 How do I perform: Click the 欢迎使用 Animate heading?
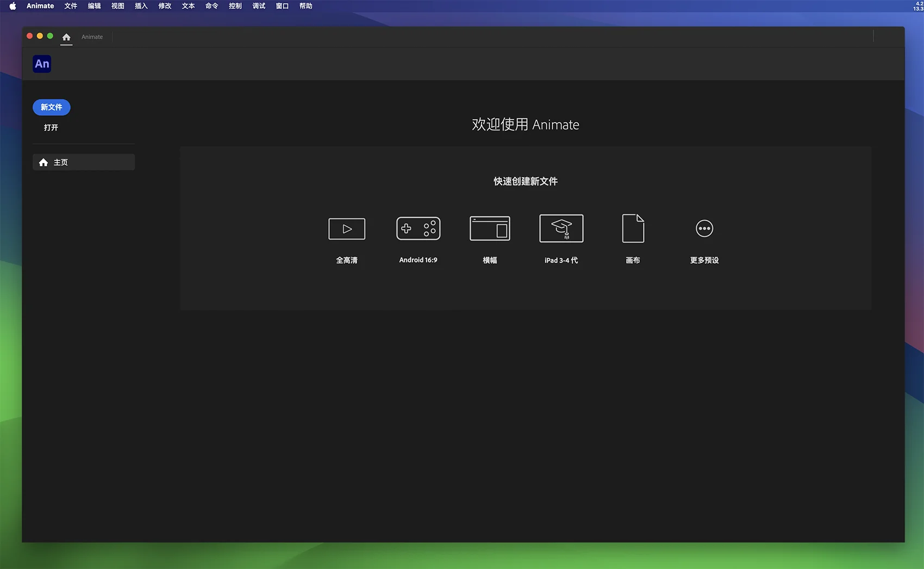pyautogui.click(x=526, y=125)
